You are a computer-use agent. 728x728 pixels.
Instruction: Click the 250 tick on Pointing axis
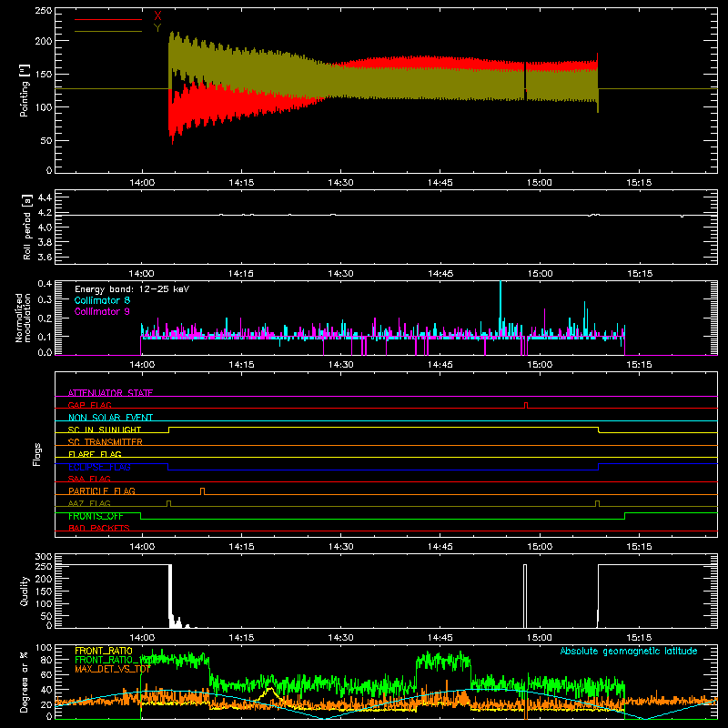(x=44, y=10)
